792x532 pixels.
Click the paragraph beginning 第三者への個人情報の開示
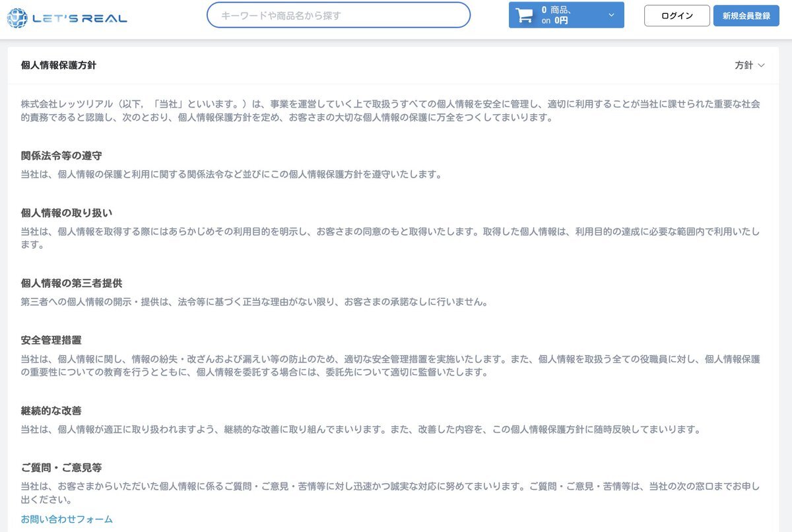(254, 302)
